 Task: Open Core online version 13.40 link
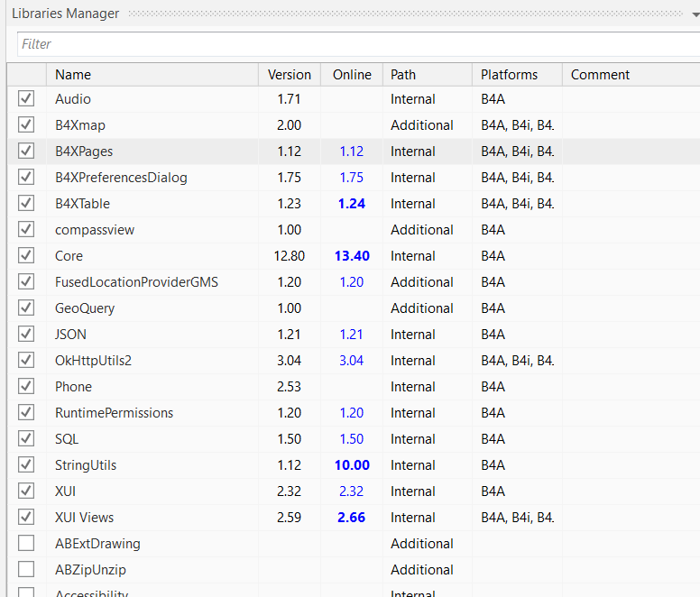tap(352, 256)
